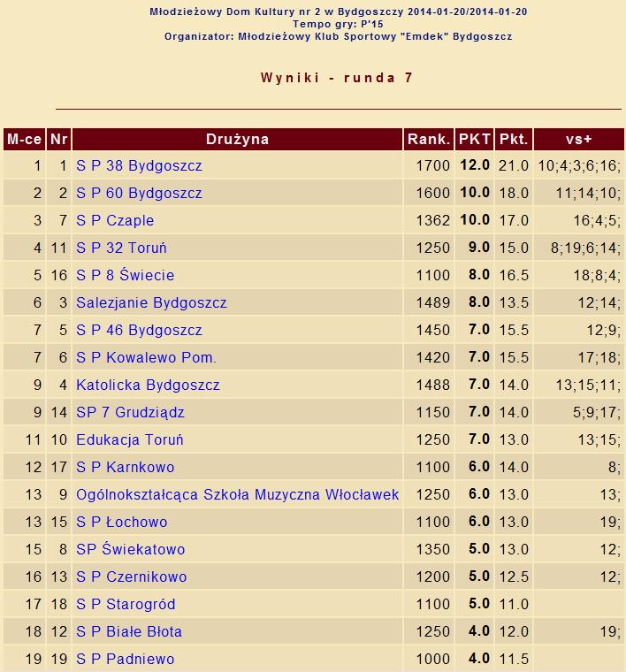Image resolution: width=626 pixels, height=672 pixels.
Task: Click the Rank. column header
Action: click(429, 140)
